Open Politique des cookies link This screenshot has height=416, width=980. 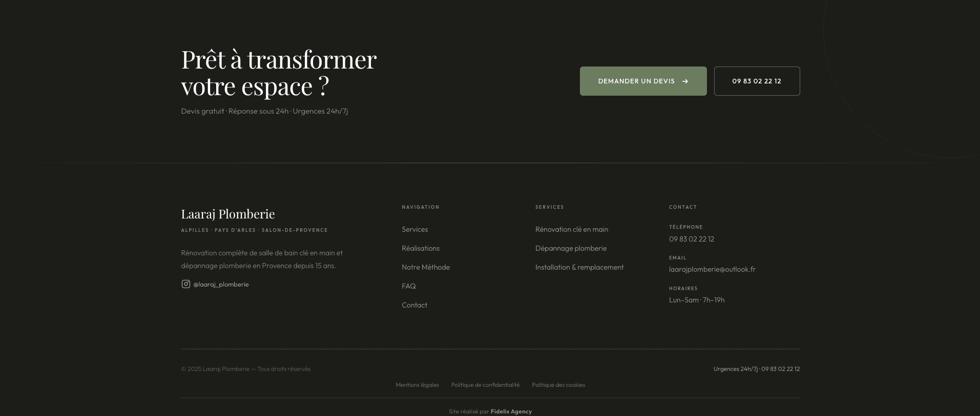click(x=558, y=385)
